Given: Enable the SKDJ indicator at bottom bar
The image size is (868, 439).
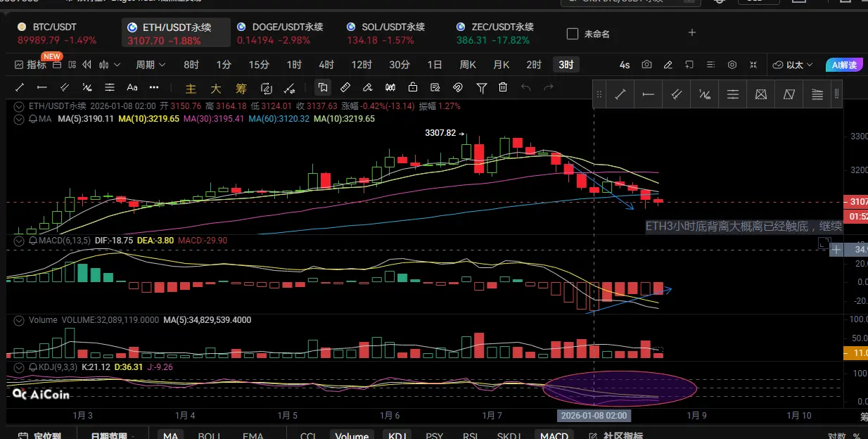Looking at the screenshot, I should point(509,436).
